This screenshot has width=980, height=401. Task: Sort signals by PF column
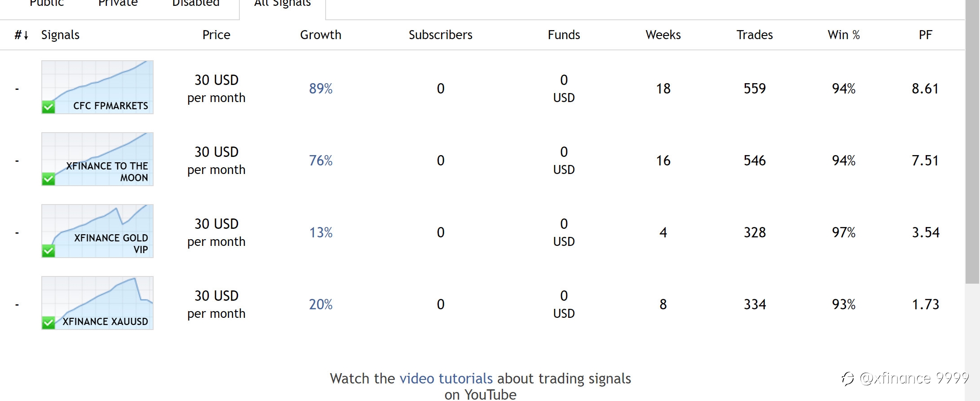(x=925, y=35)
